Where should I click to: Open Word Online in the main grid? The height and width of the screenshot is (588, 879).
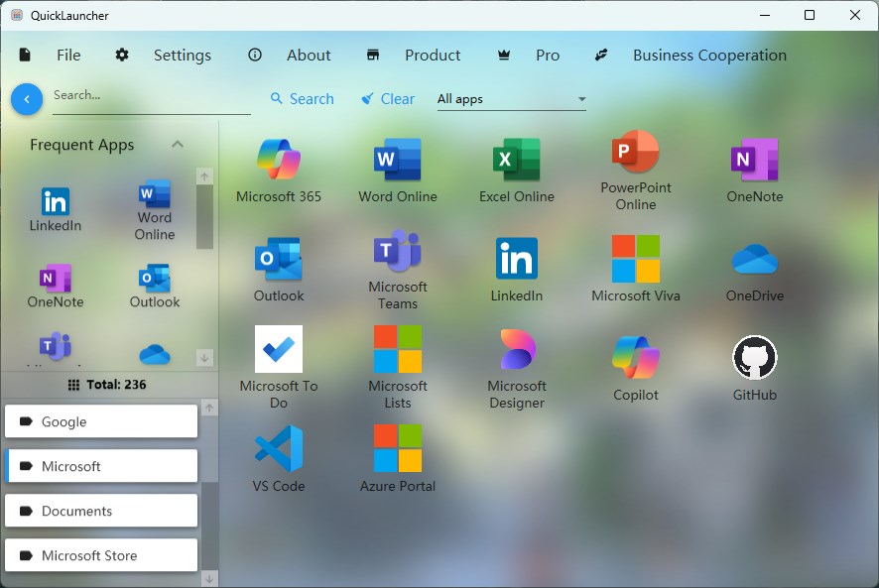(x=398, y=171)
